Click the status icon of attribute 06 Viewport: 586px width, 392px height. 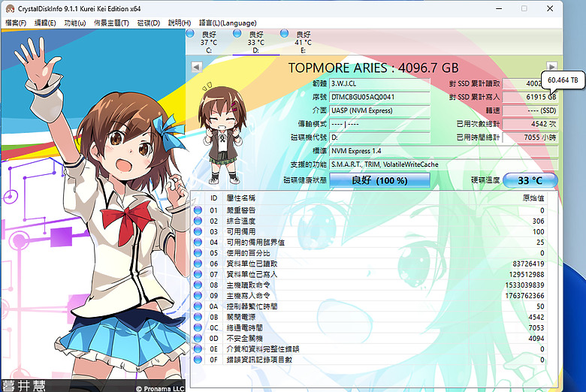tap(198, 264)
